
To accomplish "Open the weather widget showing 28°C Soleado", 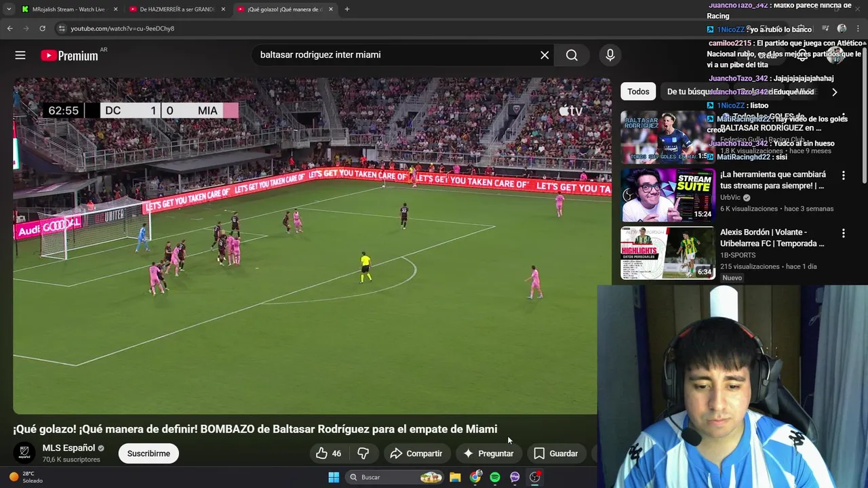I will 26,477.
